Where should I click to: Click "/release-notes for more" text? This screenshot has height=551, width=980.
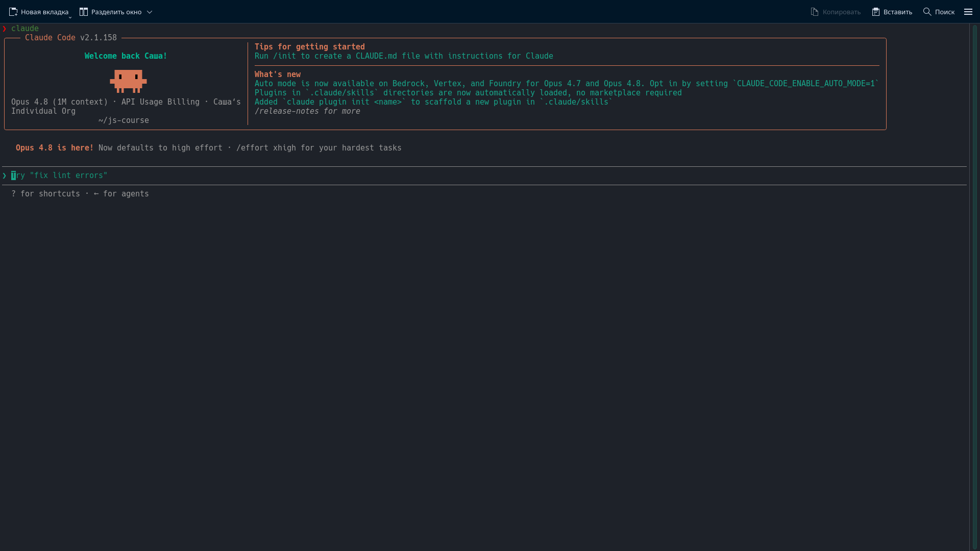tap(307, 111)
